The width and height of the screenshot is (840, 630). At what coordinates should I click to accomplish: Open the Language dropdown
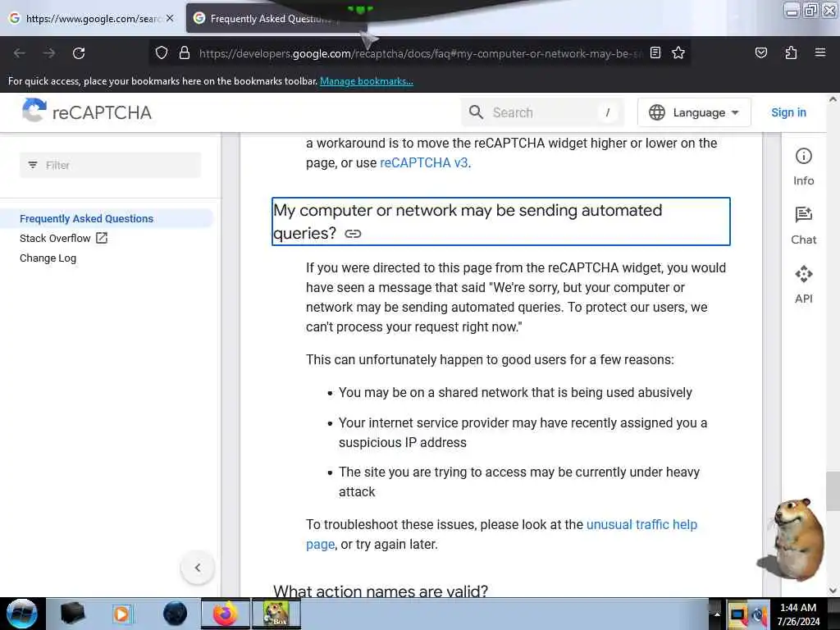click(x=694, y=112)
